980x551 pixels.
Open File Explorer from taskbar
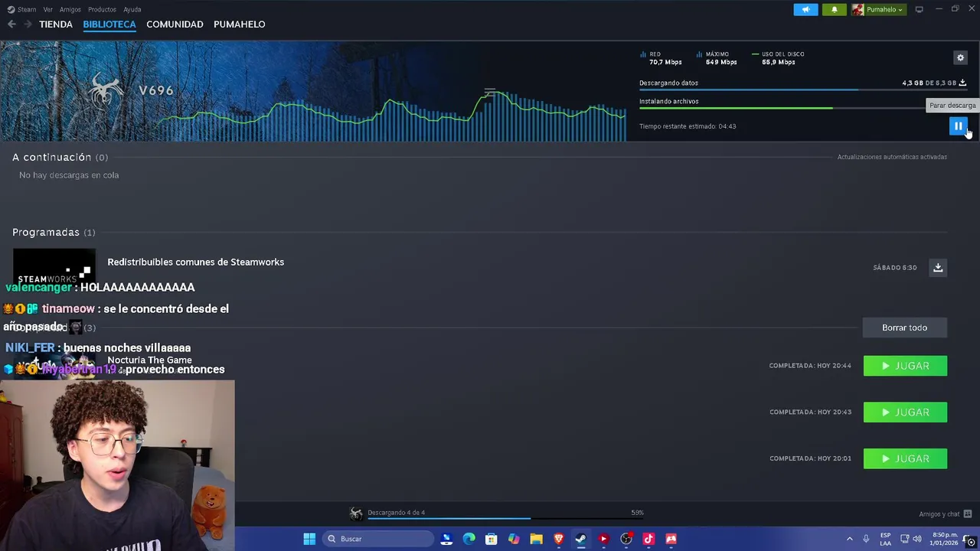click(536, 539)
